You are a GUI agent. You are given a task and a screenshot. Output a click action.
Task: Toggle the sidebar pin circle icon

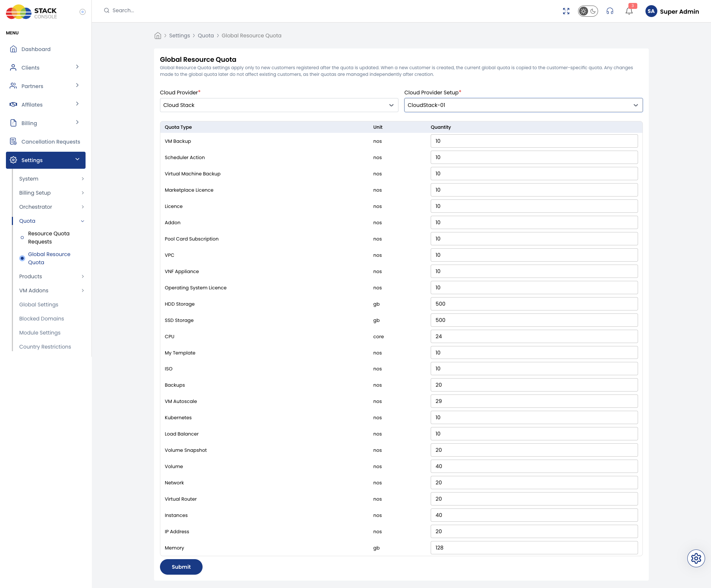pyautogui.click(x=83, y=12)
